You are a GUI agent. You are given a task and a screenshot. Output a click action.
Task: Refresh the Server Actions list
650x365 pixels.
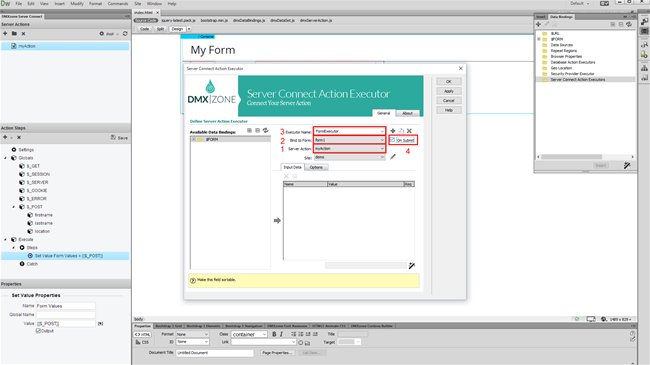pos(125,34)
